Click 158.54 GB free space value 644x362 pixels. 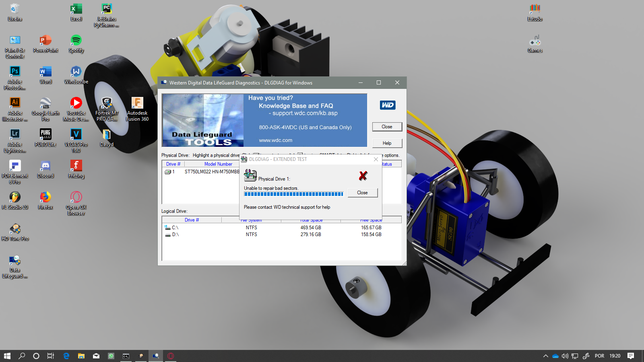[371, 234]
